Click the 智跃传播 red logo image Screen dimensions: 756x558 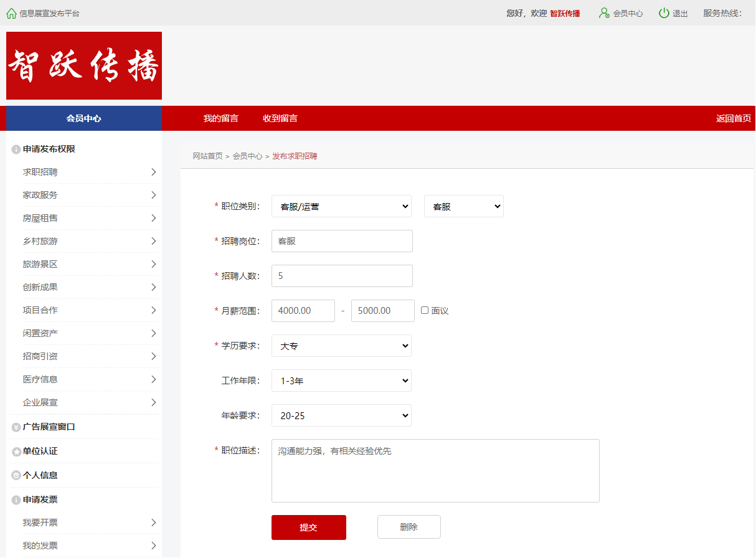click(84, 66)
